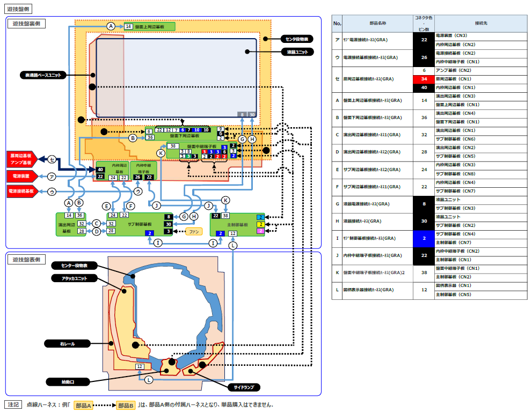Click the 盤面下周辺基板 board label
532x412 pixels.
click(x=185, y=136)
